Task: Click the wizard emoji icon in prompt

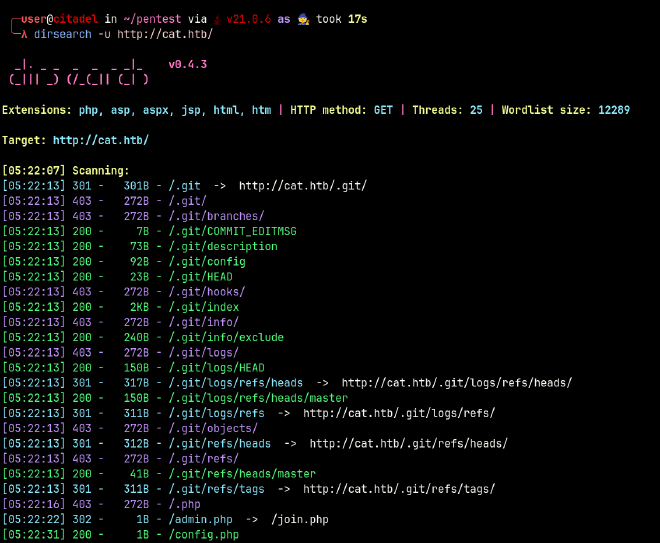Action: (303, 19)
